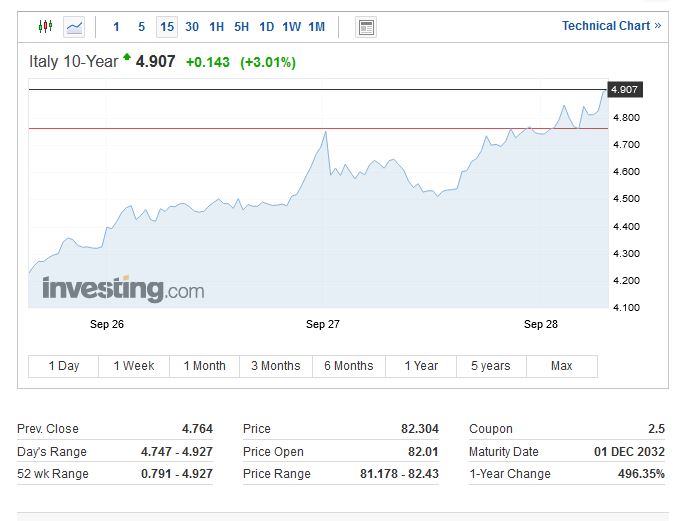Select the 1W interval

point(291,27)
